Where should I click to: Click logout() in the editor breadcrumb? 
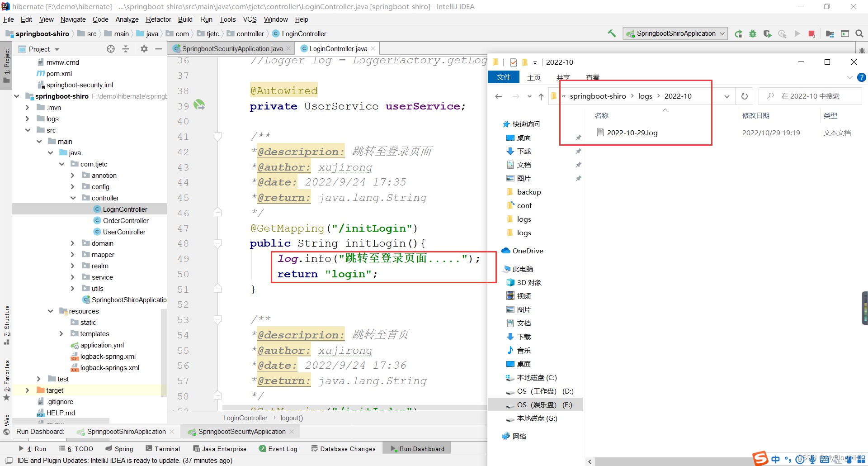point(292,418)
